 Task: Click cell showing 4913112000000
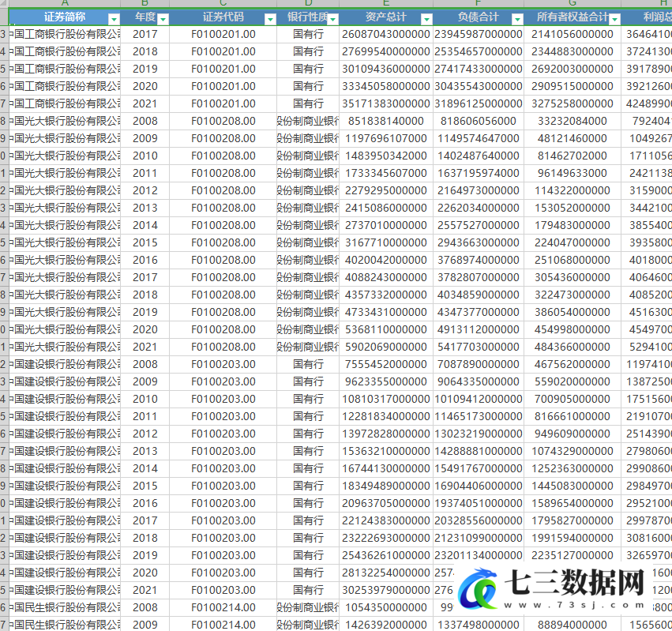479,329
